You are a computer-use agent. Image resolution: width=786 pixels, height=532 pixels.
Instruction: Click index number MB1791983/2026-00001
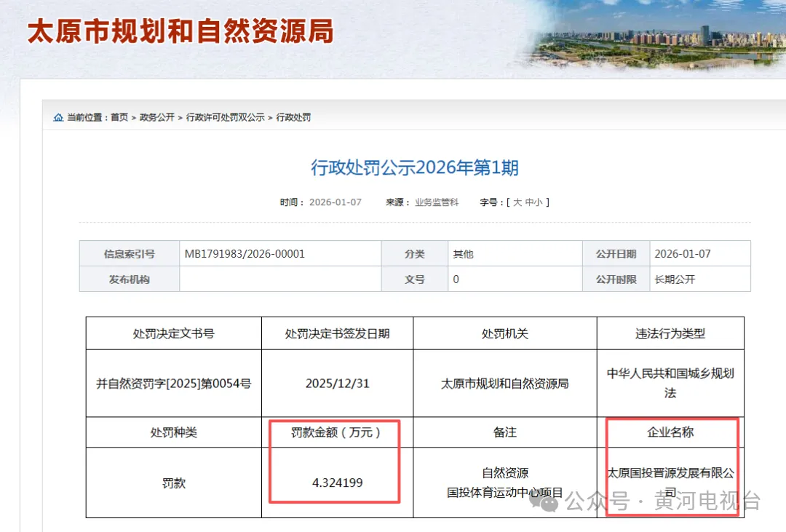245,254
